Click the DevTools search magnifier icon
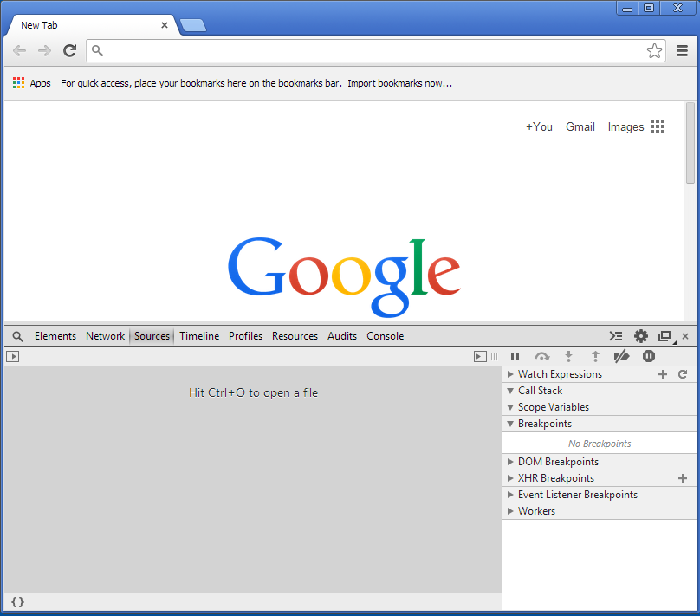 tap(17, 336)
